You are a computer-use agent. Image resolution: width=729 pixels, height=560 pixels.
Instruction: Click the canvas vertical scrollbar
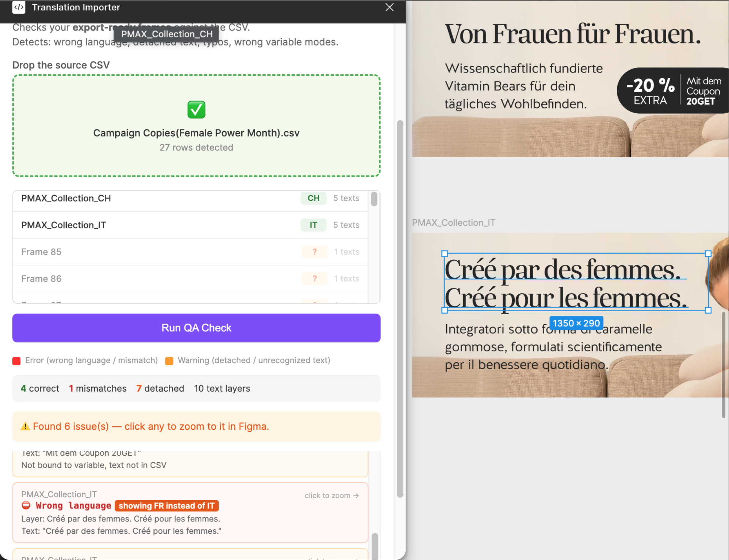723,365
